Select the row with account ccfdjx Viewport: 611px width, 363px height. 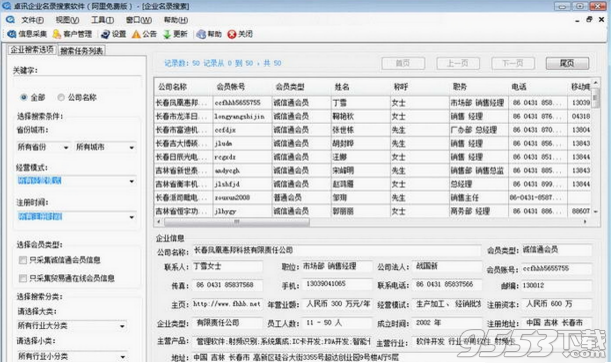373,130
